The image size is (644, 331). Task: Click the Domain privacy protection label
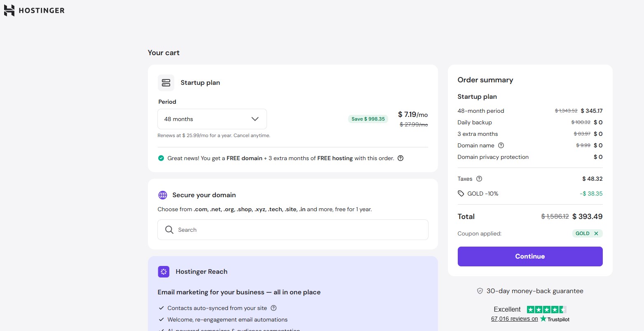[x=493, y=157]
